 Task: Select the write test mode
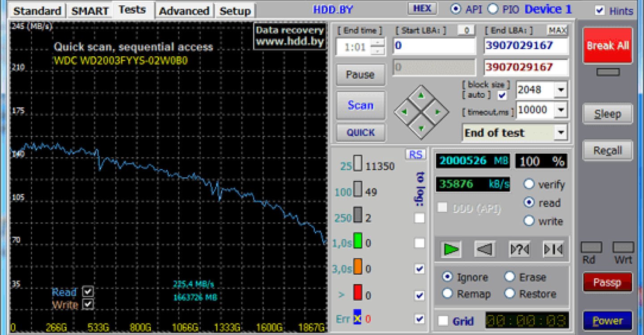click(529, 221)
